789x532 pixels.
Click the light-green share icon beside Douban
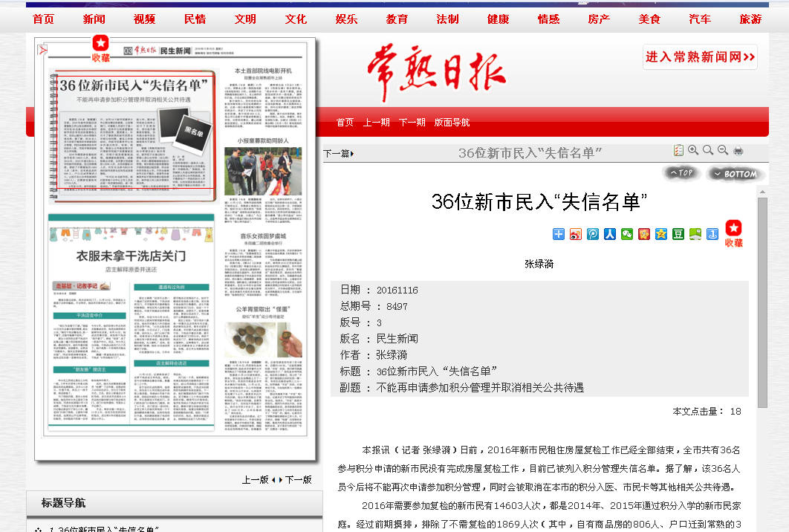click(695, 234)
